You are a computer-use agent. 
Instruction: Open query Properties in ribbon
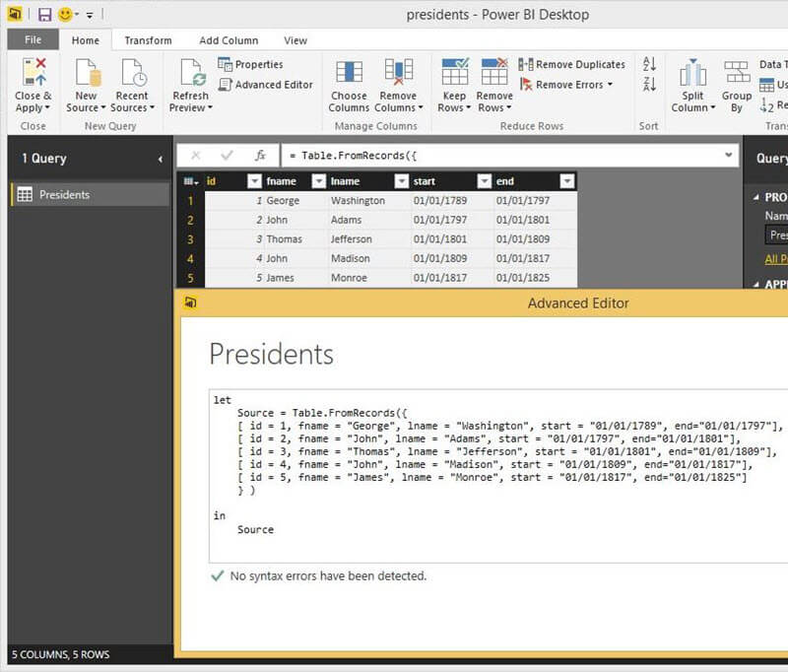(x=250, y=64)
